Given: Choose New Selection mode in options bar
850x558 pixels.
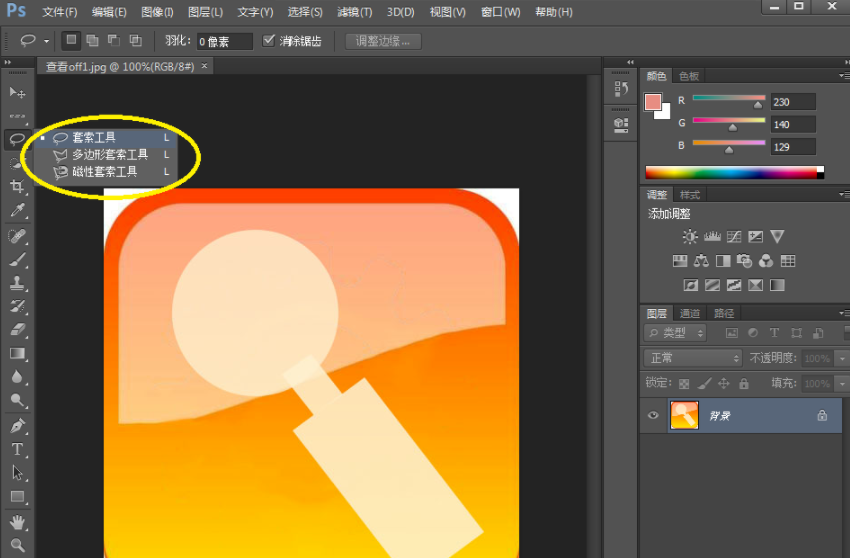Looking at the screenshot, I should (71, 40).
